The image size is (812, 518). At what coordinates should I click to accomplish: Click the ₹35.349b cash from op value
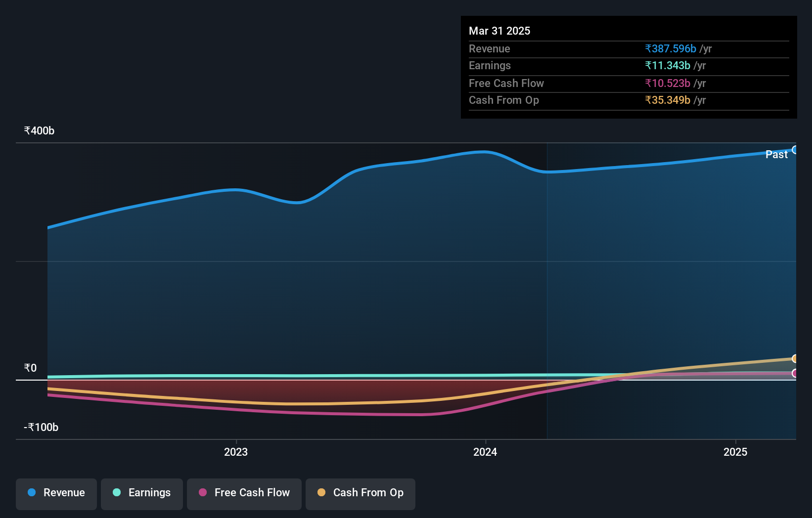pos(668,100)
